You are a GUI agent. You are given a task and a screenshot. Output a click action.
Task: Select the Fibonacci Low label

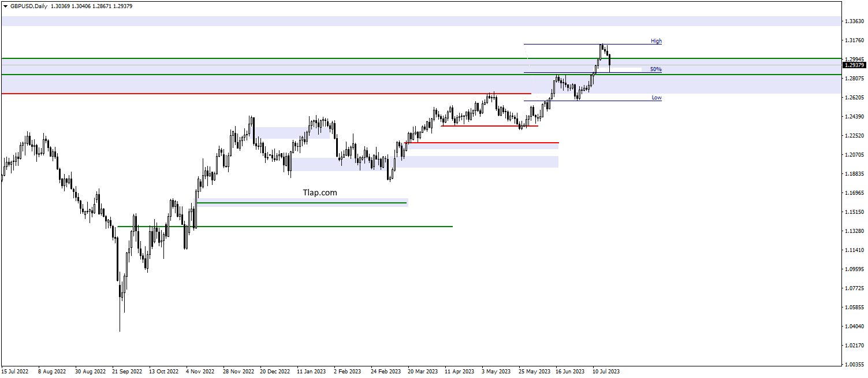(657, 98)
